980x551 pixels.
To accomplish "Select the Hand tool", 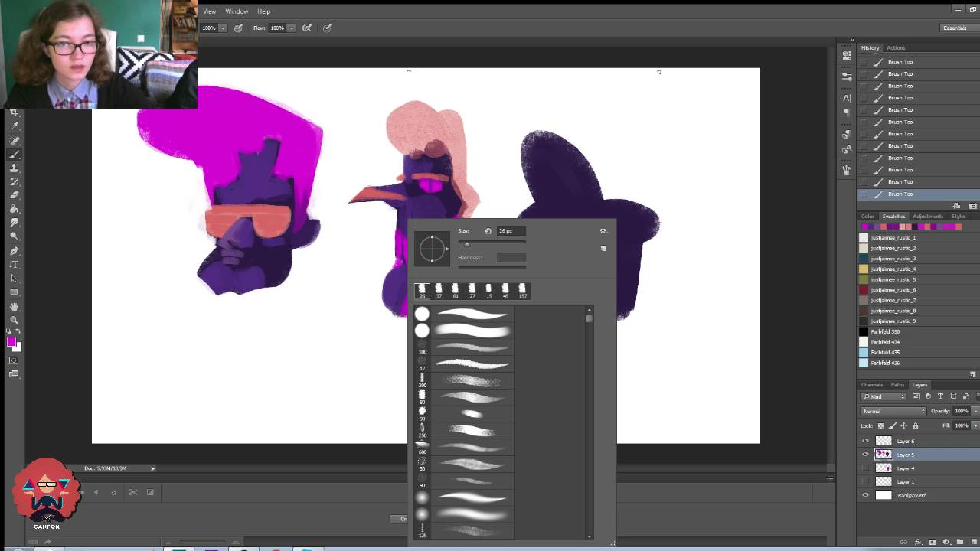I will point(14,307).
